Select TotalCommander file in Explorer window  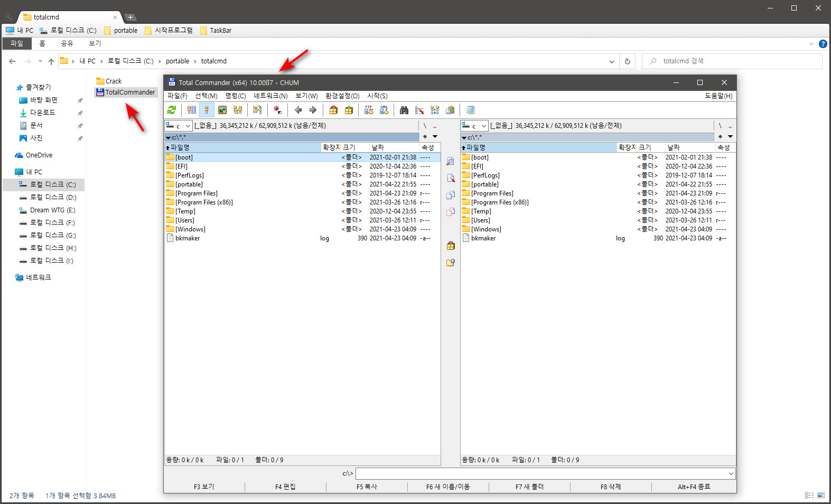(126, 92)
